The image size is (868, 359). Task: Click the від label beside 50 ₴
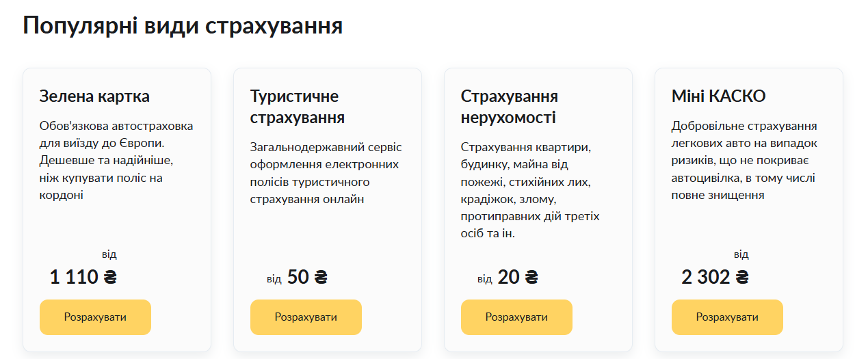tap(274, 279)
